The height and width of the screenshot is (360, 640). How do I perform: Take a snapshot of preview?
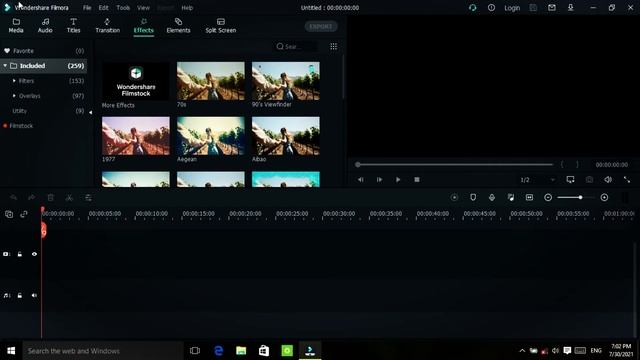[589, 180]
